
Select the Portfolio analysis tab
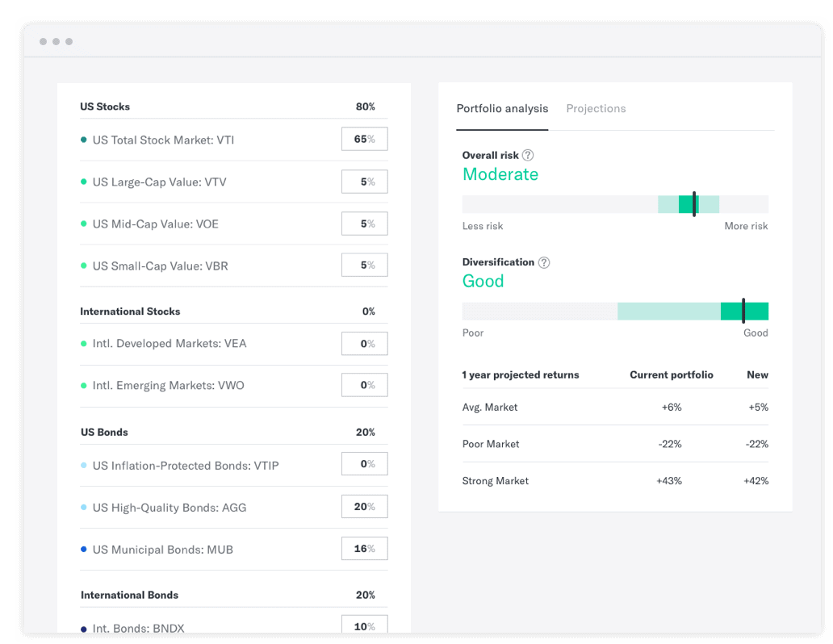[x=502, y=108]
